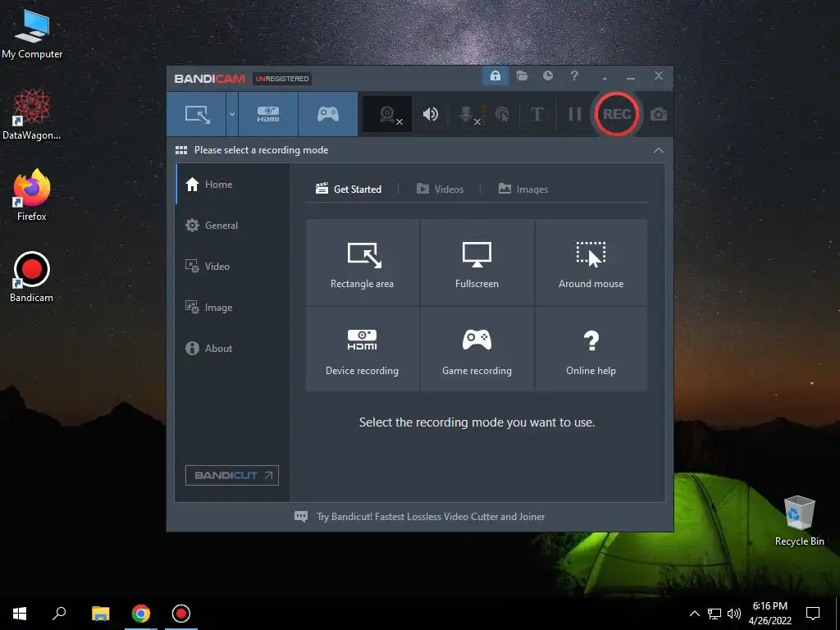
Task: Click the grid icon beside recording mode text
Action: (181, 150)
